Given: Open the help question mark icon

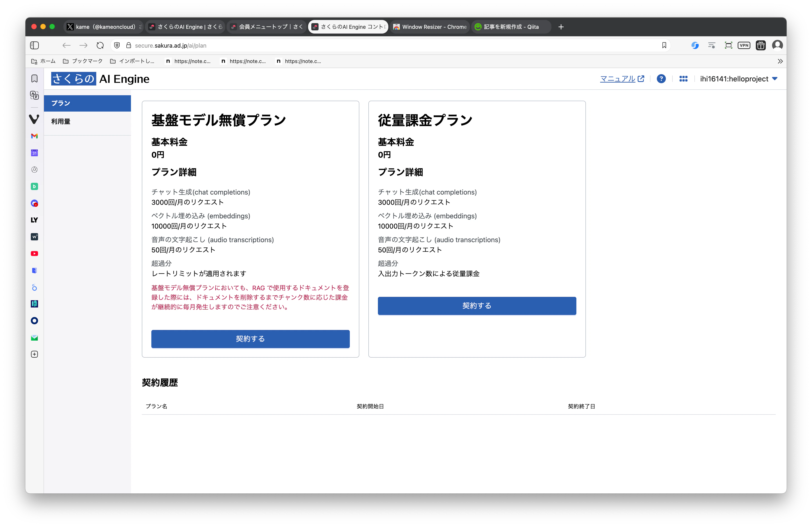Looking at the screenshot, I should [x=661, y=79].
